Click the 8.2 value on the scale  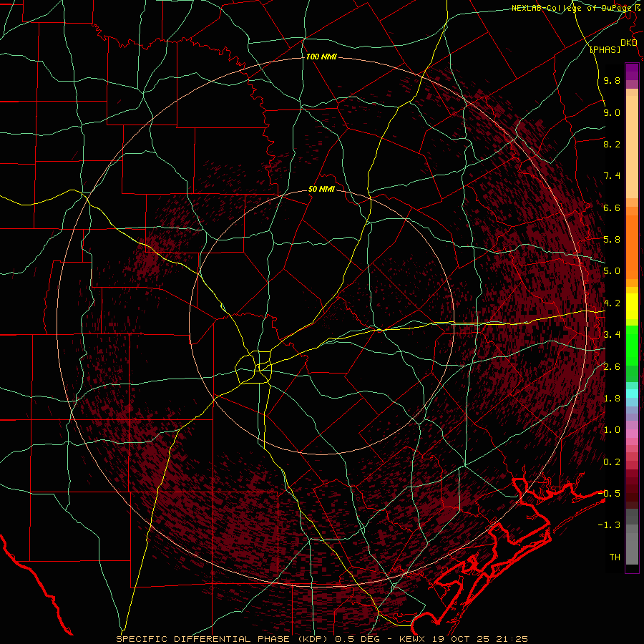tap(612, 144)
